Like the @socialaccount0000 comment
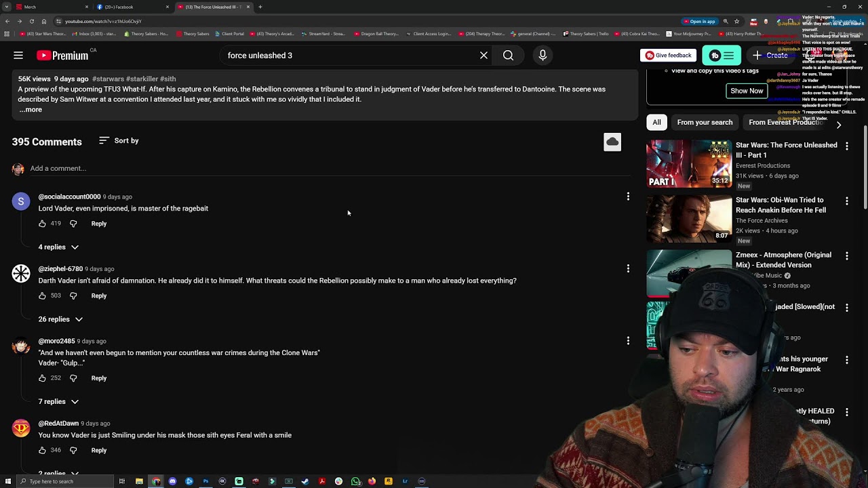The height and width of the screenshot is (488, 868). coord(42,224)
